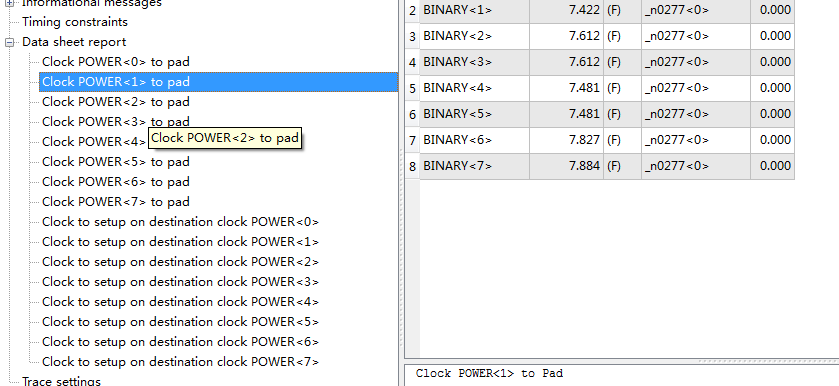The image size is (839, 386).
Task: Click (F) edge cell in BINARY<3> row
Action: pos(622,62)
